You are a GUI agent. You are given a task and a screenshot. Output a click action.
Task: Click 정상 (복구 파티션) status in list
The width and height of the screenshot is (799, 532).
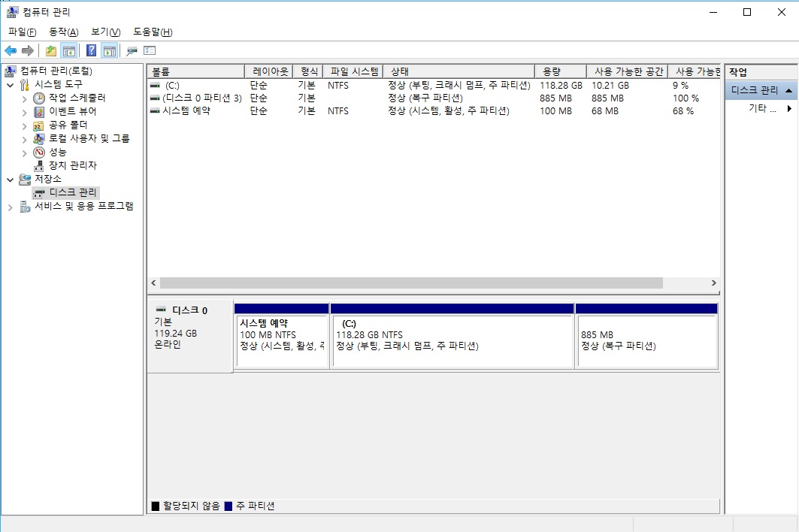coord(425,98)
